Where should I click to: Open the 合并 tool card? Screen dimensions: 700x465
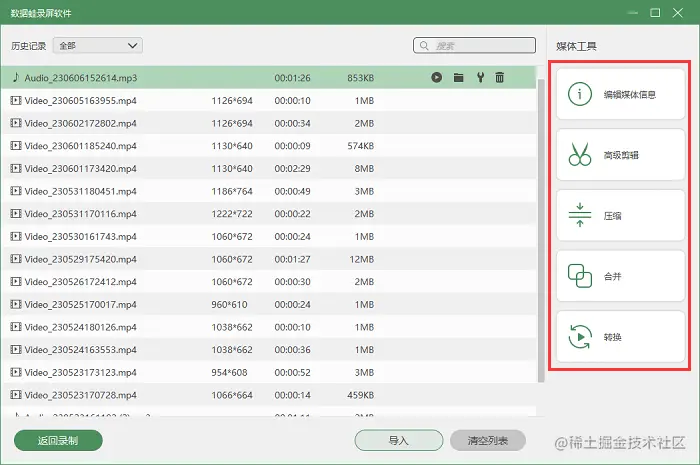pos(621,276)
